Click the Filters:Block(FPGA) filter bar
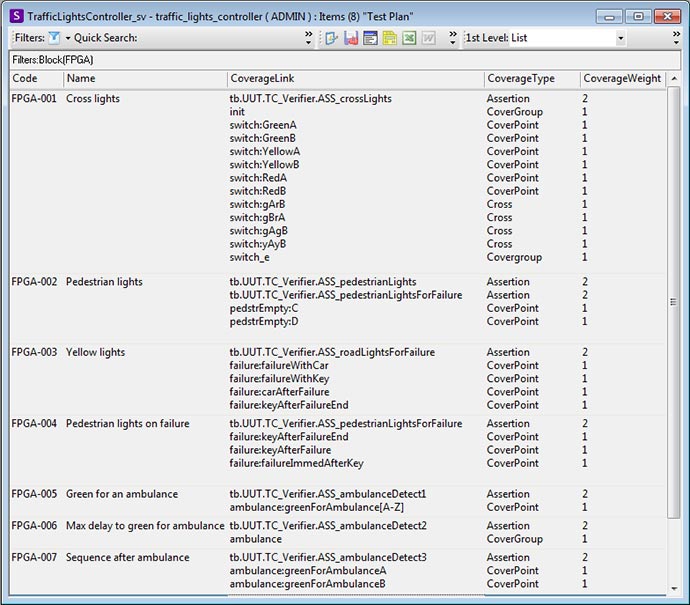Screen dimensions: 690x605 click(x=345, y=60)
